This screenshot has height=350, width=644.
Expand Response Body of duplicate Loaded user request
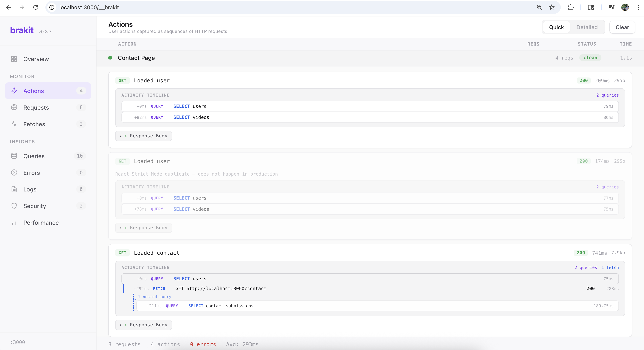[x=143, y=227]
